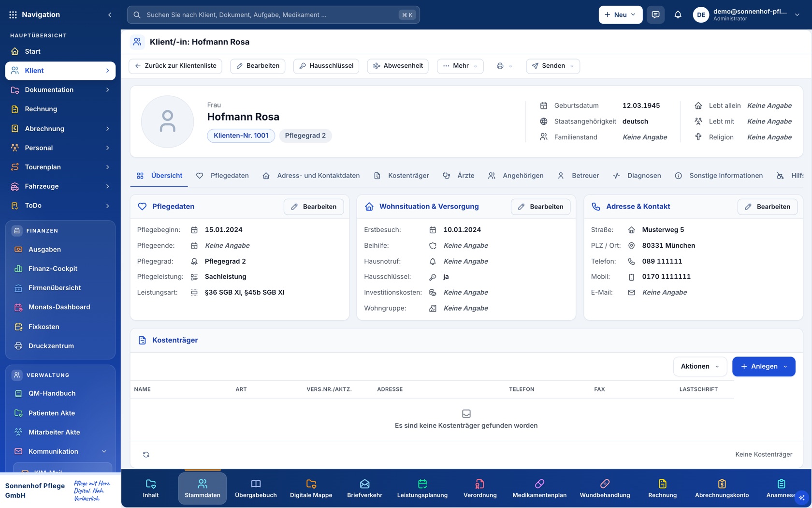
Task: Focus the global search field
Action: tap(273, 15)
